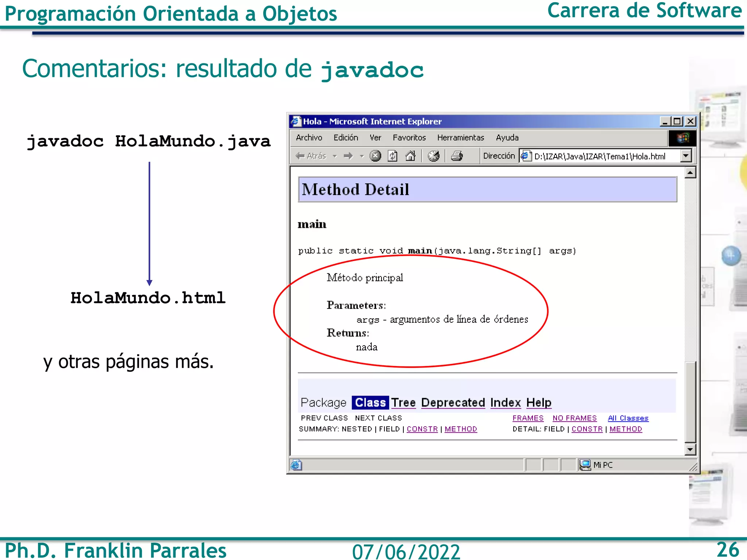Click the Index navigation link

pyautogui.click(x=506, y=402)
